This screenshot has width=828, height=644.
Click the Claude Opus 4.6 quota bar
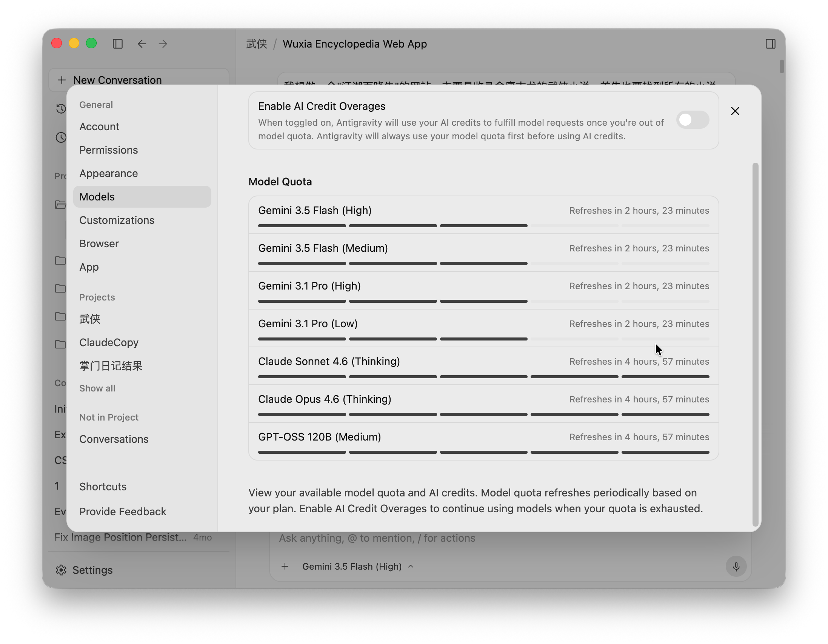point(483,415)
